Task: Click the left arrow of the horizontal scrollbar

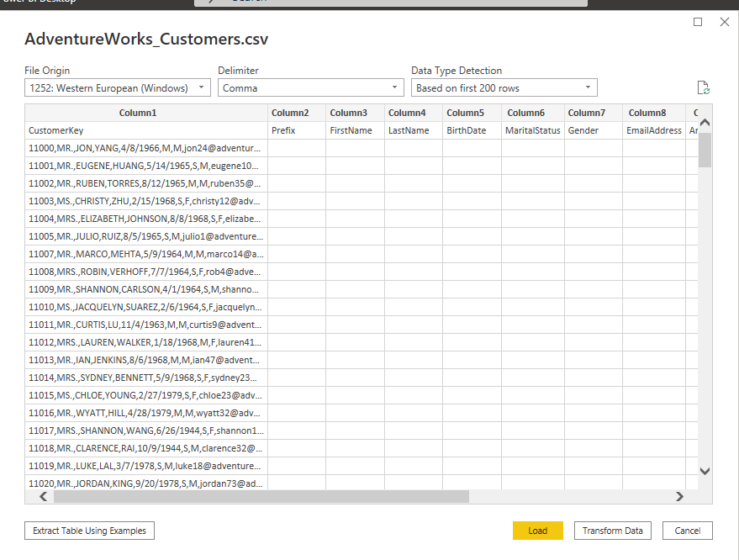Action: [44, 496]
